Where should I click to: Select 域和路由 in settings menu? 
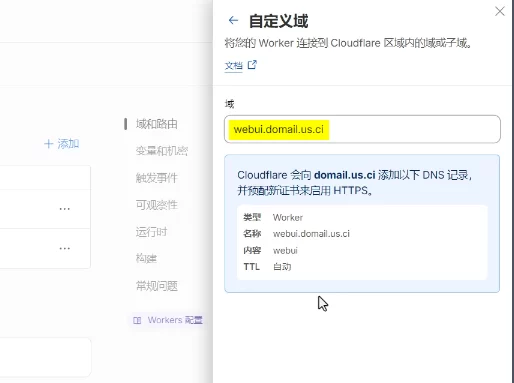157,124
